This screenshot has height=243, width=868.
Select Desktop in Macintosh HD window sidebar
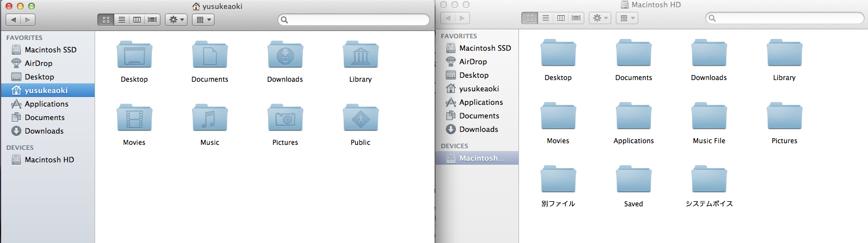(x=477, y=75)
